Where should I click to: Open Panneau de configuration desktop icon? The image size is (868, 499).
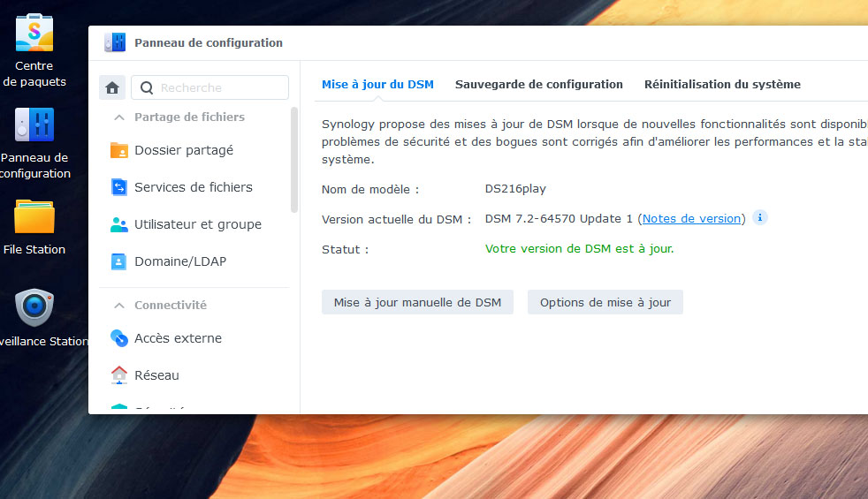pyautogui.click(x=34, y=126)
